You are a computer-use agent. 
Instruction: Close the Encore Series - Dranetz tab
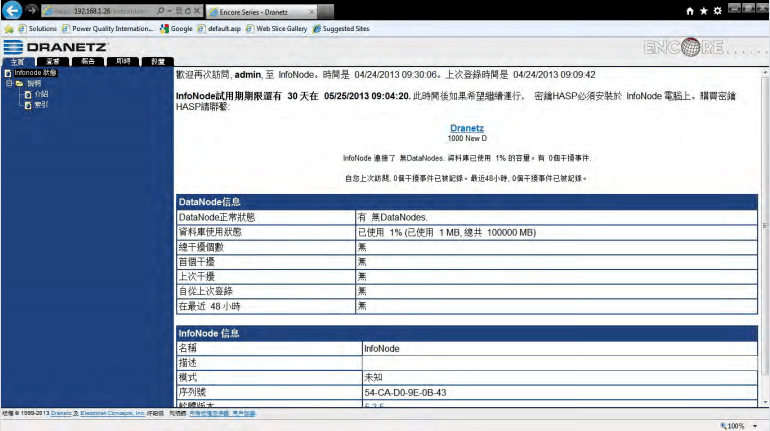[x=311, y=12]
